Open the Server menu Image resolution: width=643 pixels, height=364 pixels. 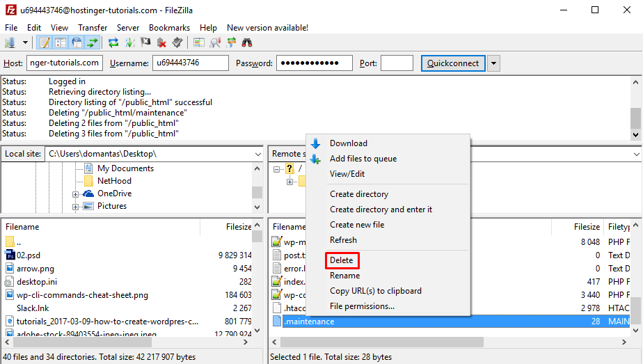pos(128,27)
